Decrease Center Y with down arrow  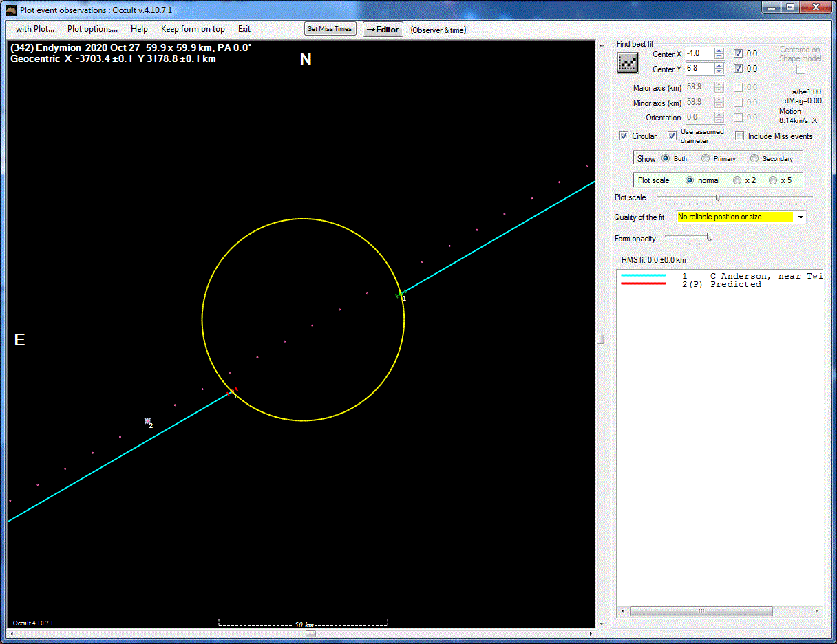719,72
